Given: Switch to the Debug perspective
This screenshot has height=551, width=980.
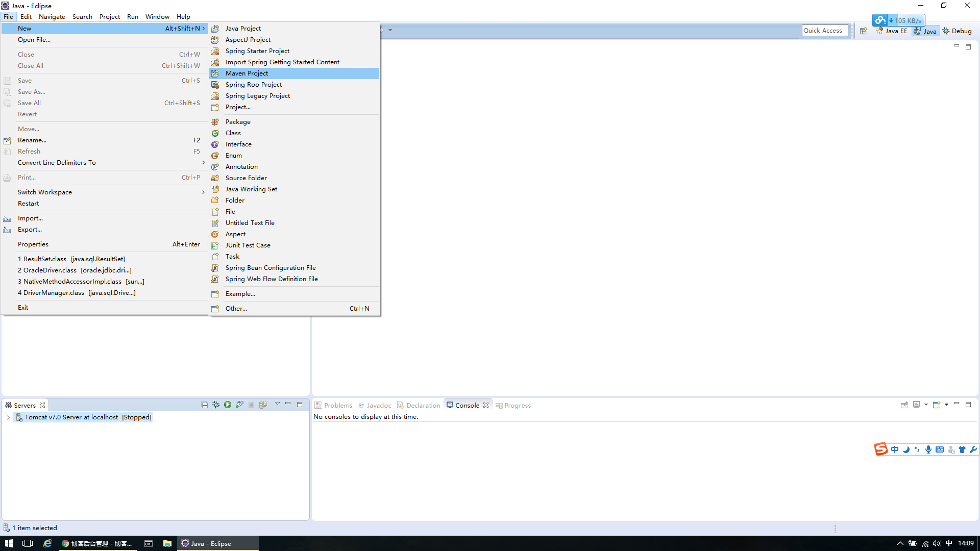Looking at the screenshot, I should [957, 31].
